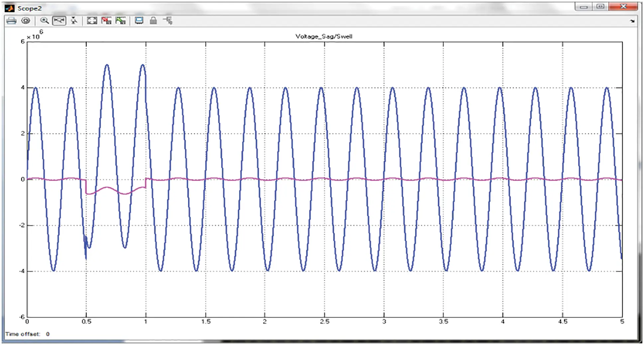644x345 pixels.
Task: Select the Zoom magnifier tool
Action: pyautogui.click(x=44, y=21)
